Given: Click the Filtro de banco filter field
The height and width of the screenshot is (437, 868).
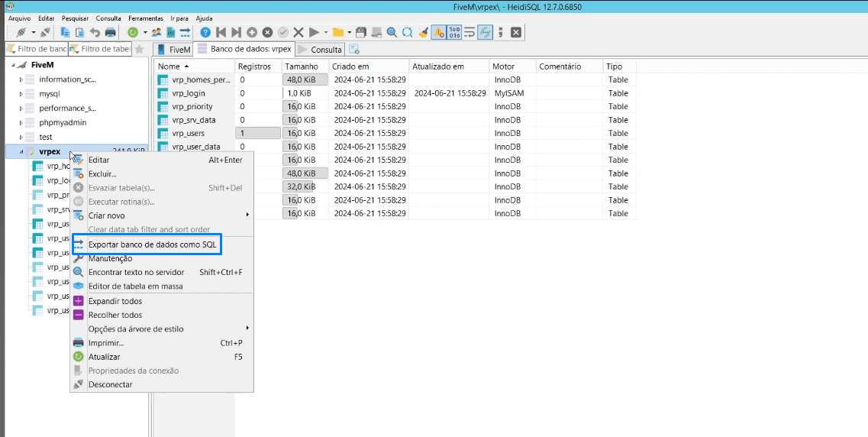Looking at the screenshot, I should click(37, 49).
